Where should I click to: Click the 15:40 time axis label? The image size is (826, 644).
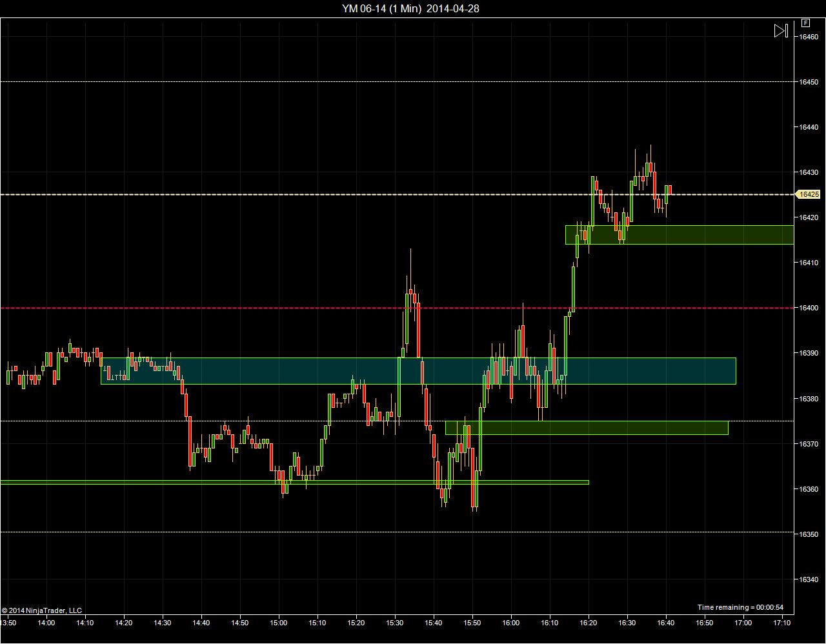point(434,623)
